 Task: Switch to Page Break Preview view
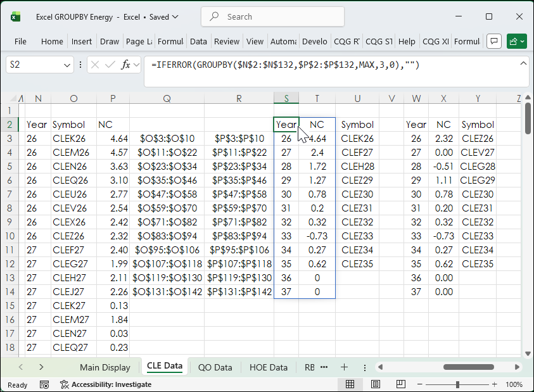click(400, 384)
